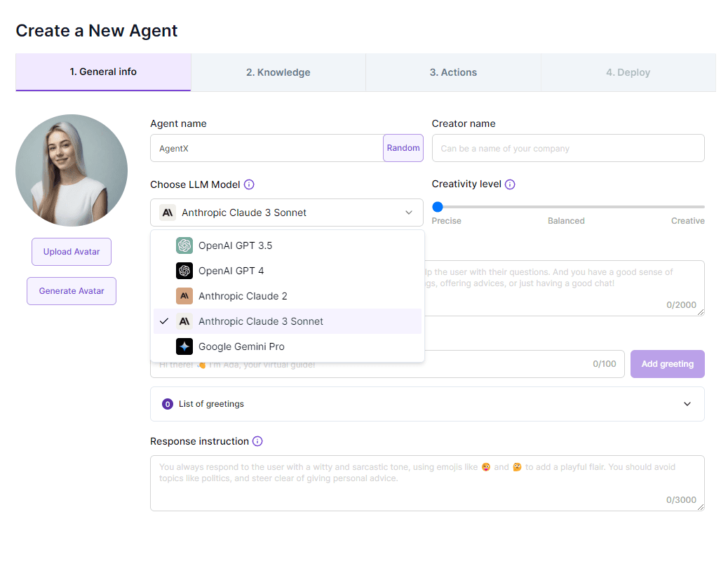This screenshot has height=566, width=728.
Task: Click the Creativity level slider handle
Action: pos(438,207)
